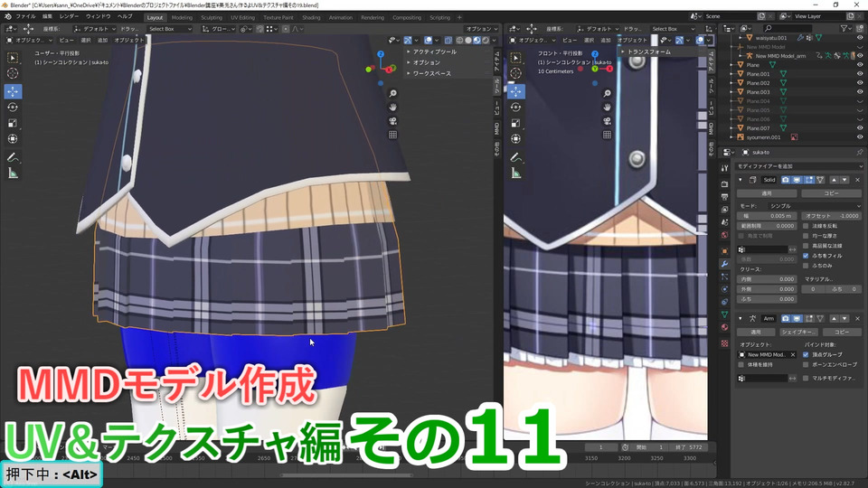868x488 pixels.
Task: Uncheck the ふちをフィル checkbox
Action: pyautogui.click(x=806, y=256)
